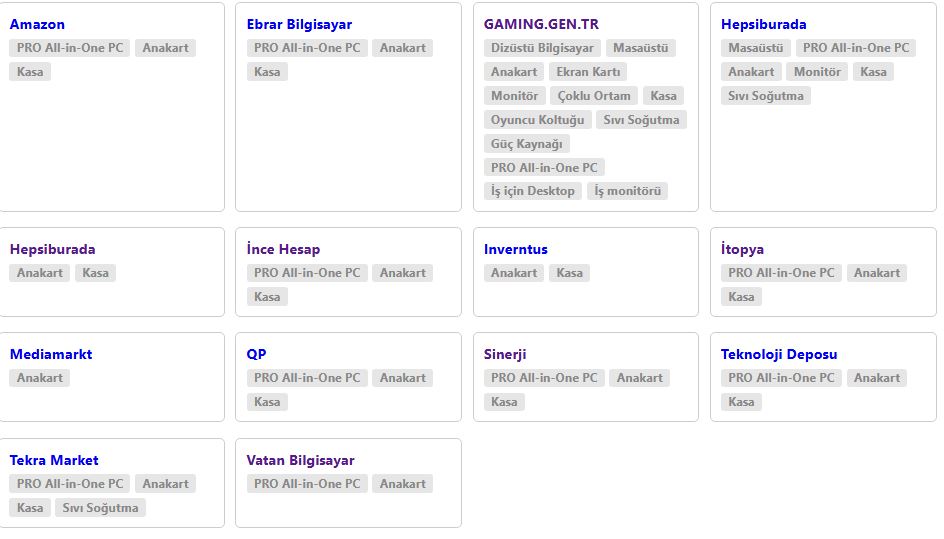Image resolution: width=944 pixels, height=539 pixels.
Task: Click Anakart tag in Inverntus card
Action: [514, 273]
